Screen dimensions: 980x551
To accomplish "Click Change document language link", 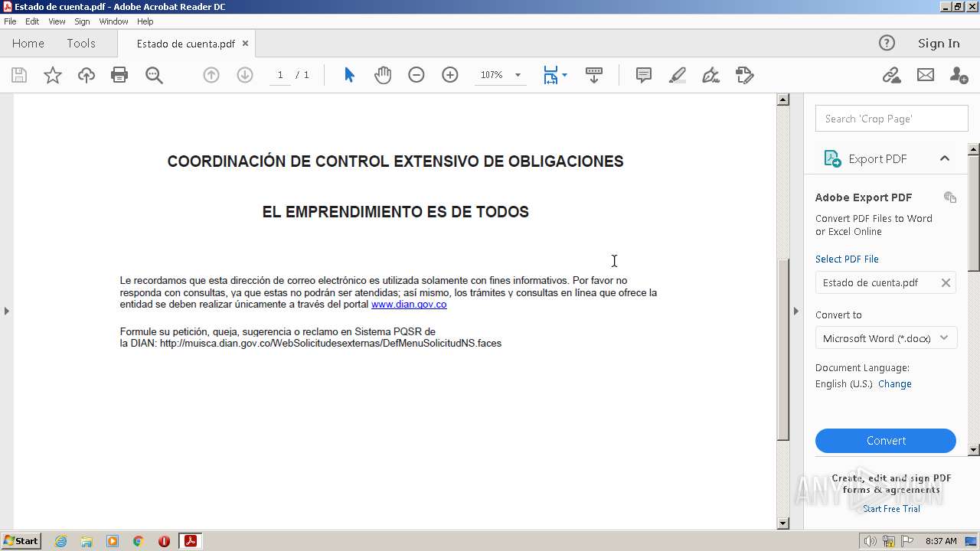I will point(895,384).
